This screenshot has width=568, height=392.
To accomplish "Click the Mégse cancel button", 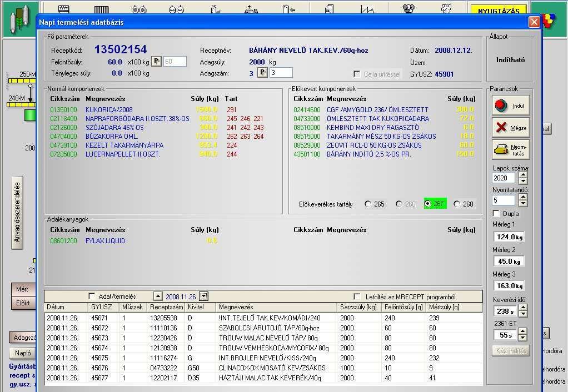I will click(510, 128).
